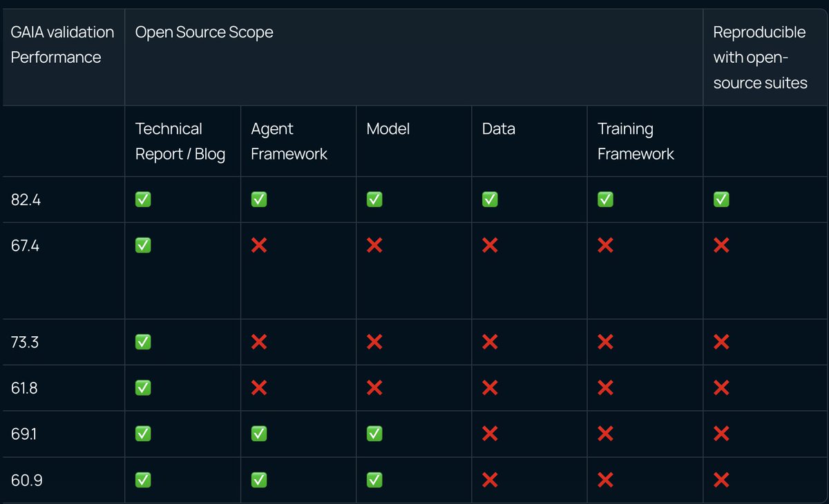Click the Agent Framework red cross in the 61.8 row
Screen dimensions: 829x504
click(259, 388)
